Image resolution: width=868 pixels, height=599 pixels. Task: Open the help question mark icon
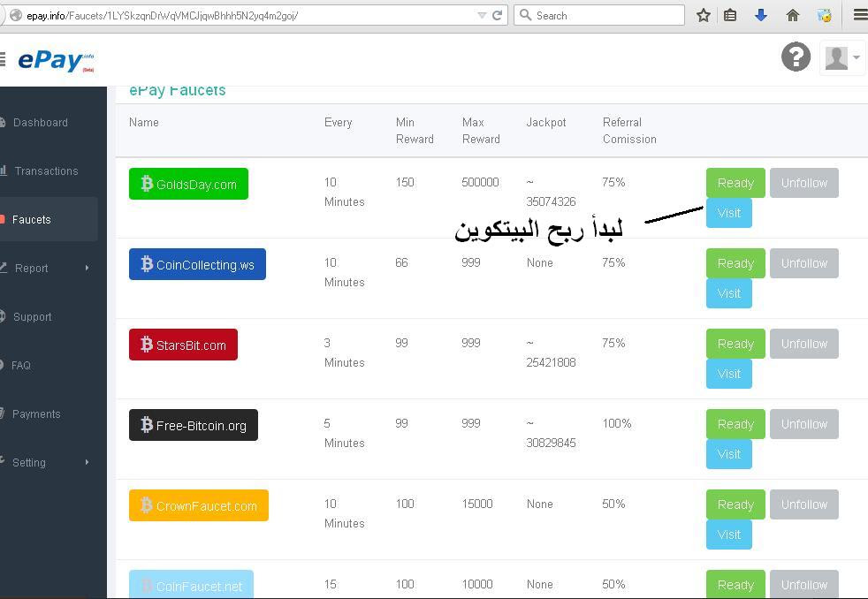(796, 57)
